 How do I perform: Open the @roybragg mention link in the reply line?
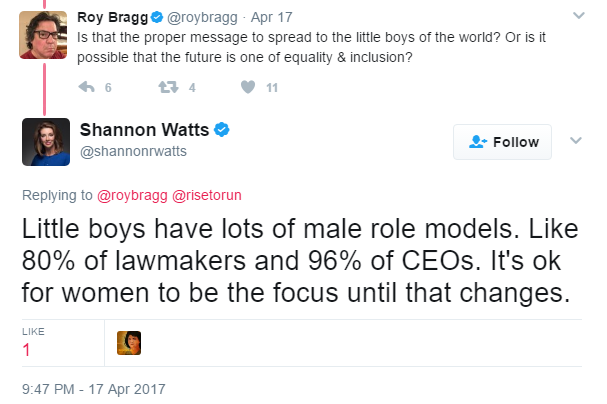[132, 195]
